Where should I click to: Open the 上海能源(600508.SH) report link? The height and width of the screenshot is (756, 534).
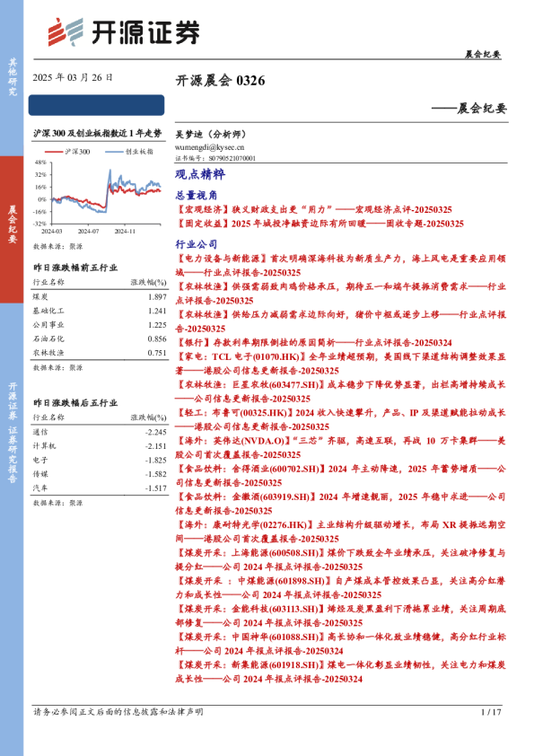point(340,559)
